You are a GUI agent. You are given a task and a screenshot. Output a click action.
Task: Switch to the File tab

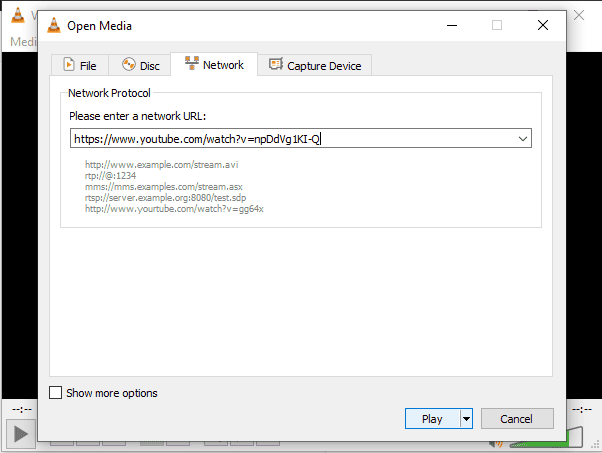pyautogui.click(x=80, y=65)
